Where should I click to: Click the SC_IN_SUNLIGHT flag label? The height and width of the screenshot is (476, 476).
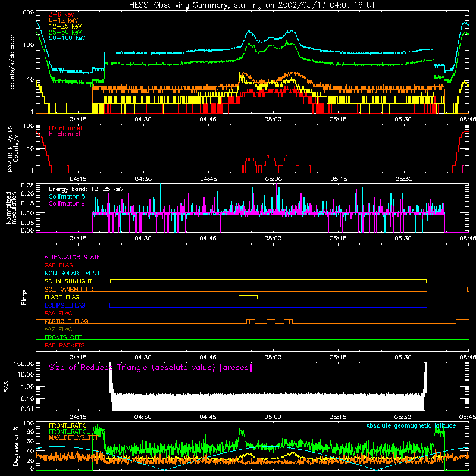[68, 281]
